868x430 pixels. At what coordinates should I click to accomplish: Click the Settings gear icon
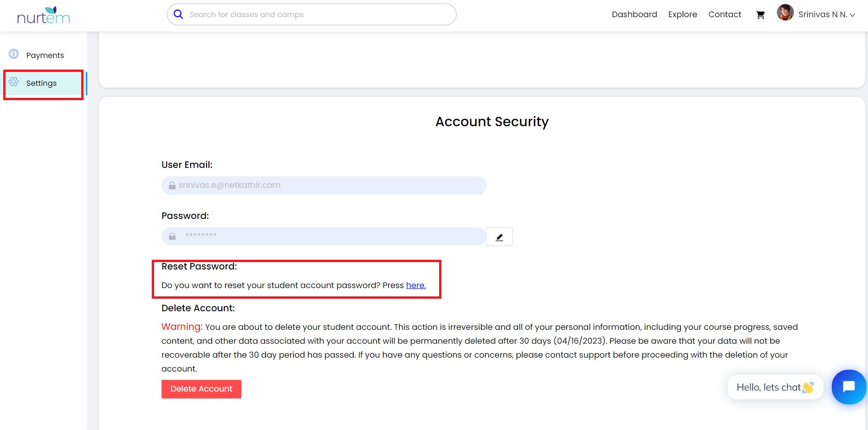(14, 82)
